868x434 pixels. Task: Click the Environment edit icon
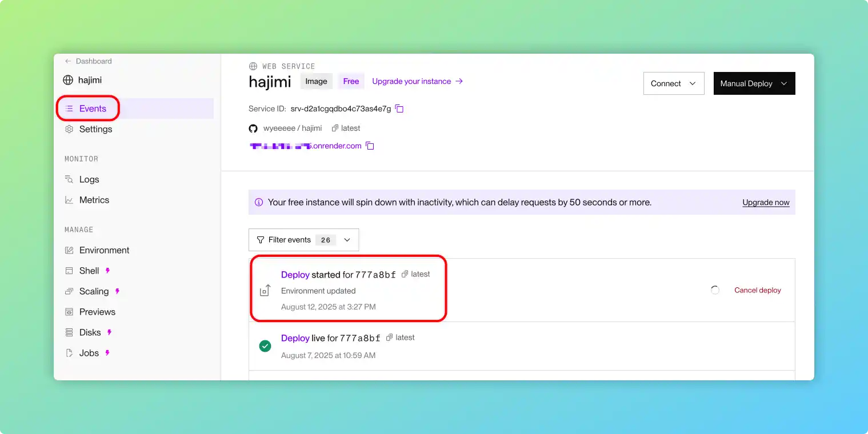tap(69, 250)
